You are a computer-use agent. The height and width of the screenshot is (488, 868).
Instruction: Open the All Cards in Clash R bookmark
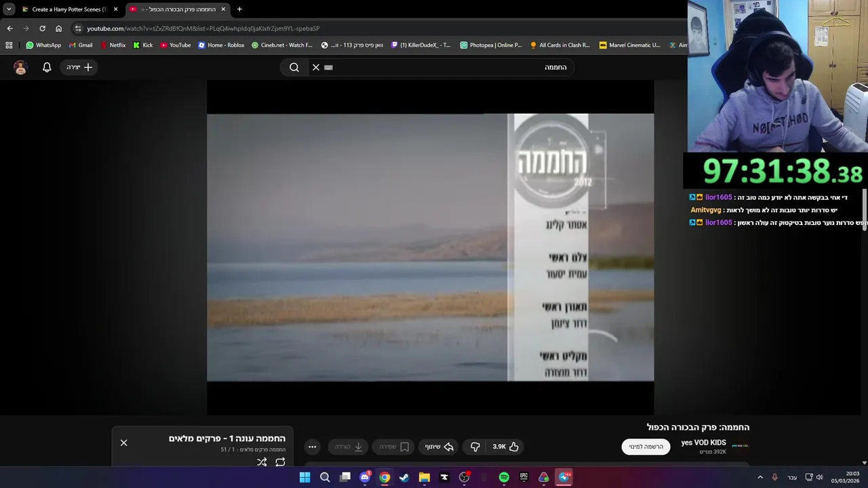point(560,45)
